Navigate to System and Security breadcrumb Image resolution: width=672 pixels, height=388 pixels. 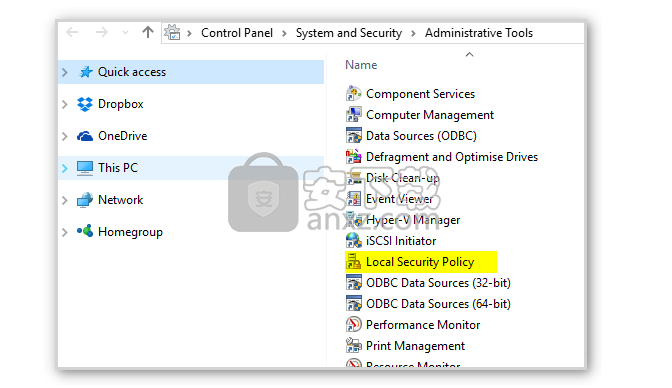(349, 33)
